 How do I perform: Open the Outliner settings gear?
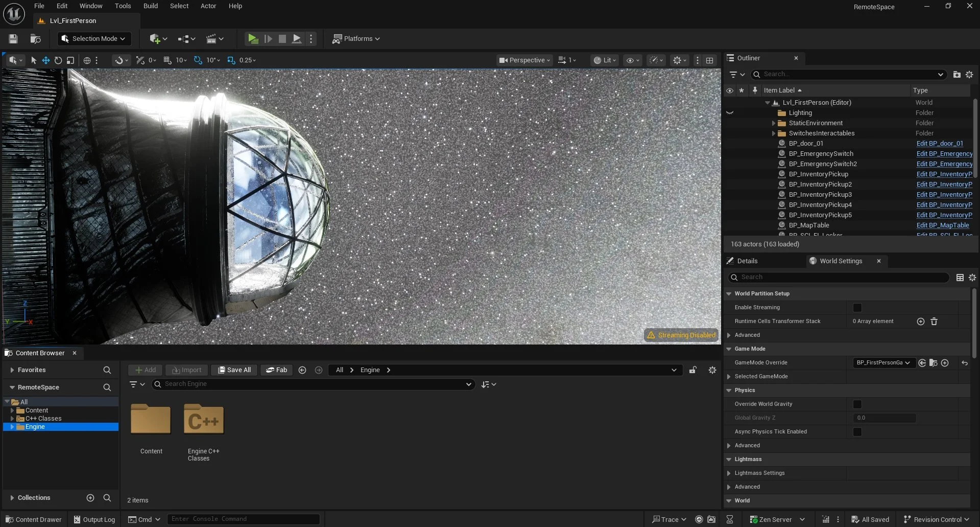pyautogui.click(x=969, y=75)
